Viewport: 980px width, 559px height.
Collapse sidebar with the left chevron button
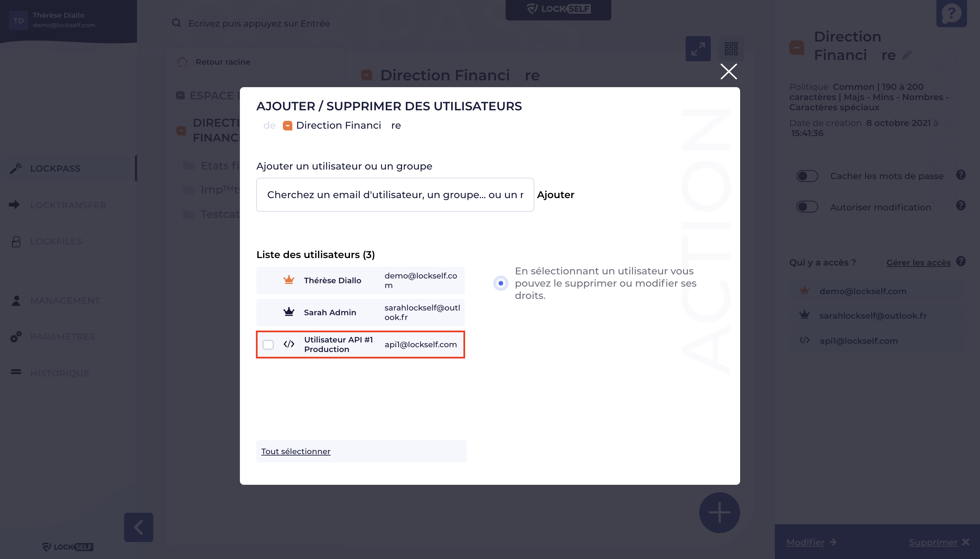(139, 527)
